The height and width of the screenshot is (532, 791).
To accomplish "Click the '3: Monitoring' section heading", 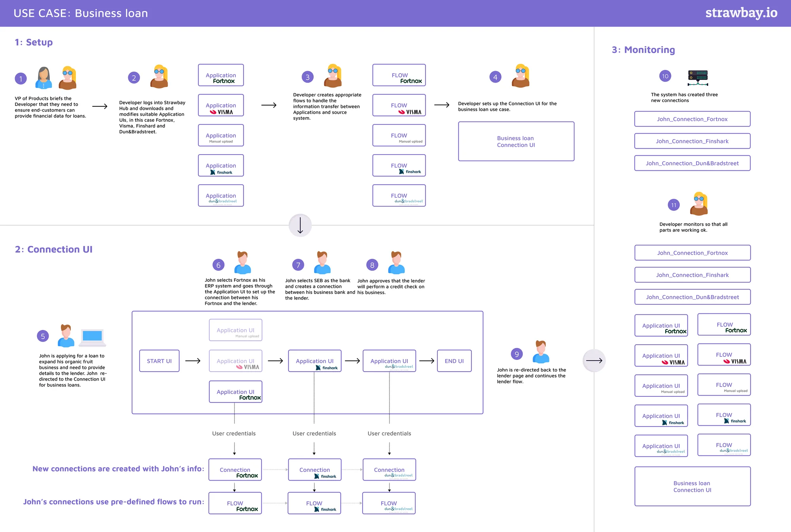I will click(x=643, y=50).
